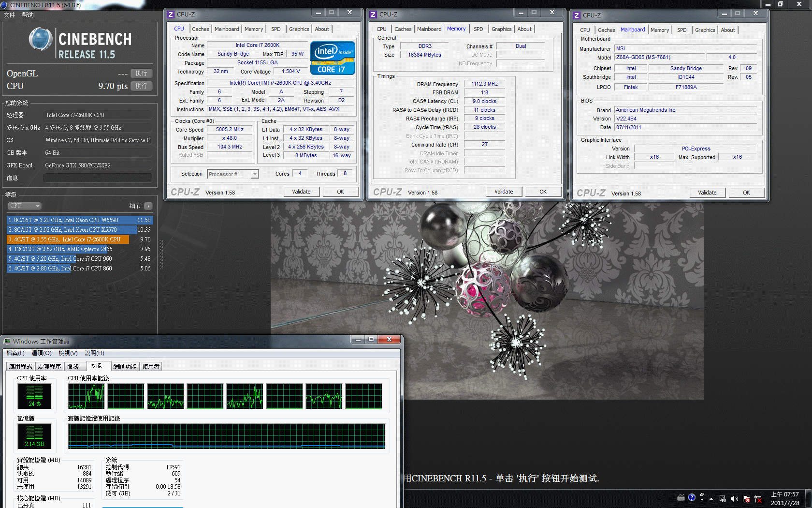Open the CPU ranking dropdown in Cinebench
The image size is (812, 508).
pyautogui.click(x=24, y=206)
